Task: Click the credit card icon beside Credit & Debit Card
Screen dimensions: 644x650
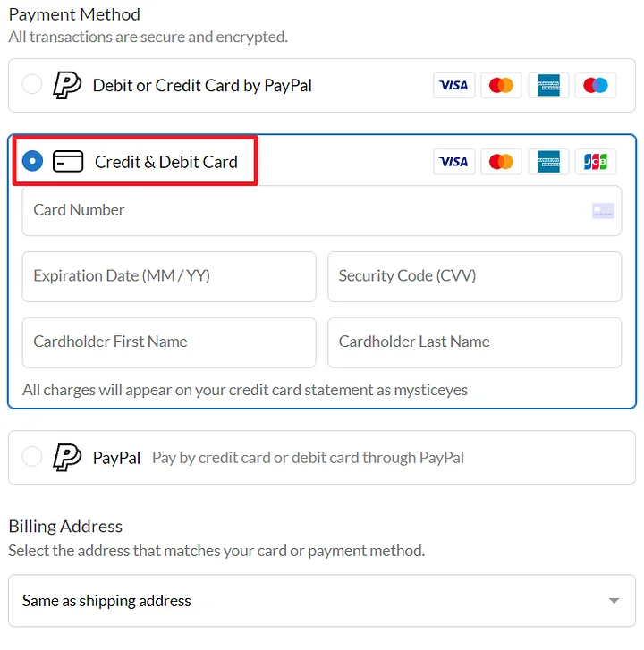Action: [x=68, y=162]
